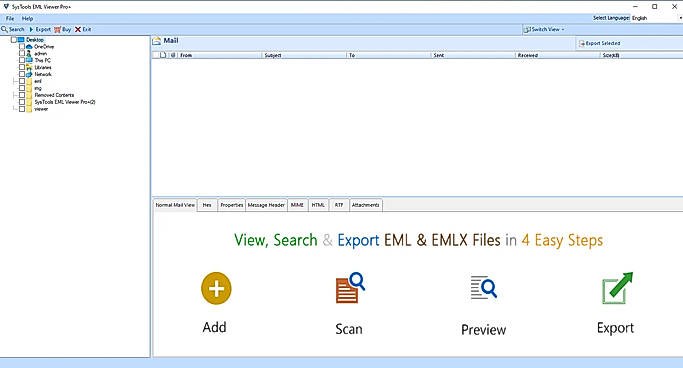Select the Desktop tree node label
Image resolution: width=683 pixels, height=368 pixels.
pyautogui.click(x=35, y=40)
